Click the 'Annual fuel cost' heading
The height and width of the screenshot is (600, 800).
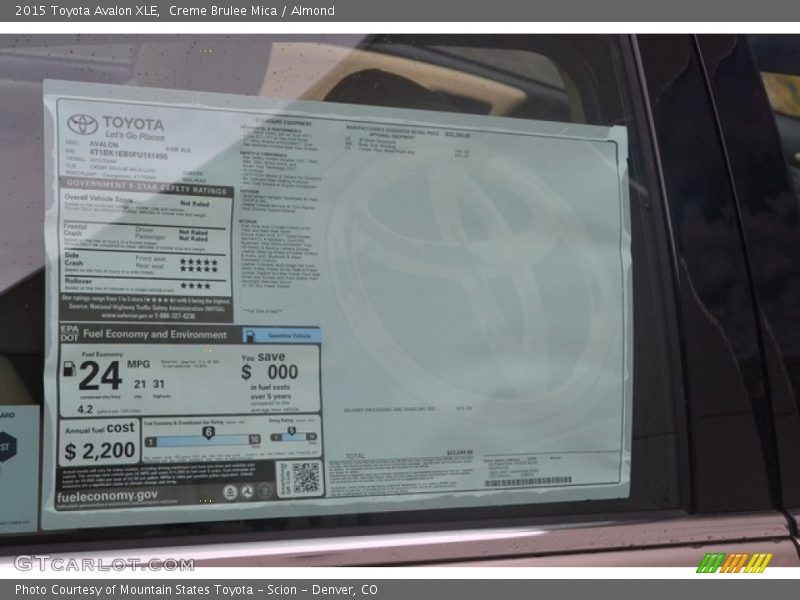click(x=100, y=429)
